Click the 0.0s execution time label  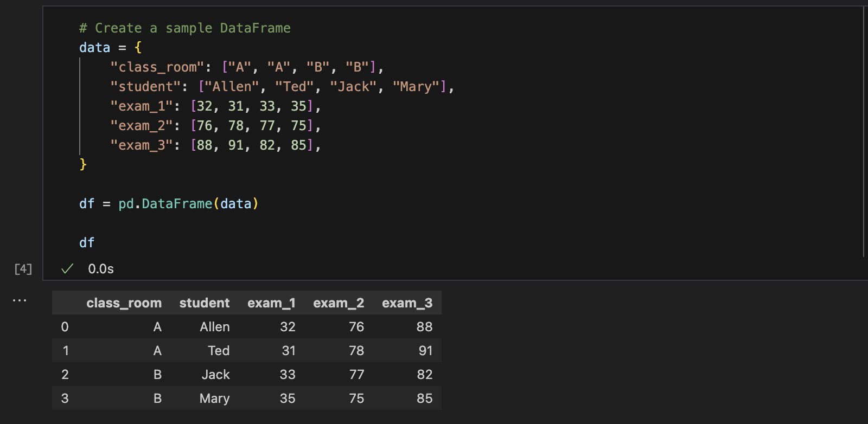coord(101,269)
